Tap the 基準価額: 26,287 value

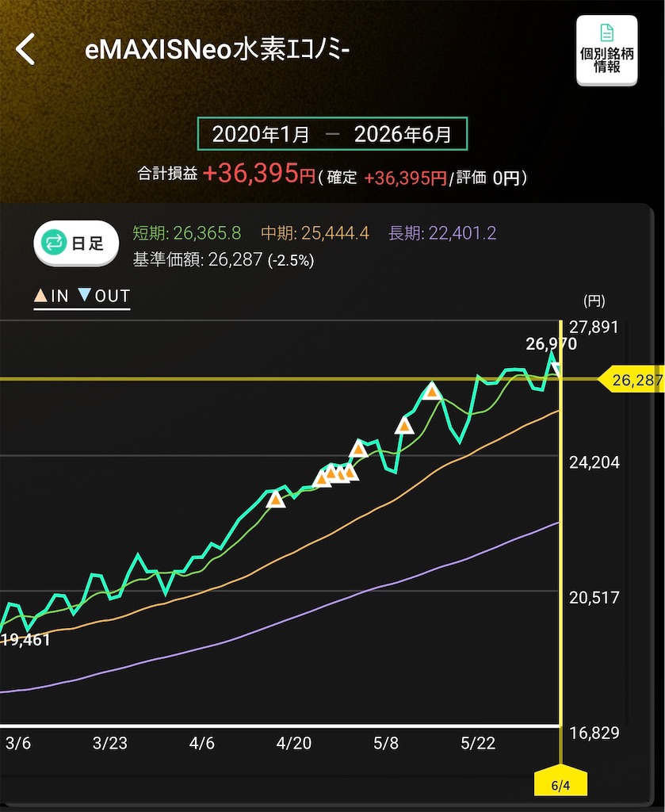click(223, 259)
